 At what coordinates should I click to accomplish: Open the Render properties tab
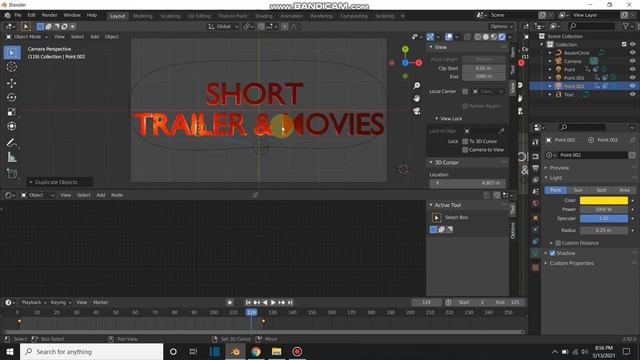click(536, 157)
